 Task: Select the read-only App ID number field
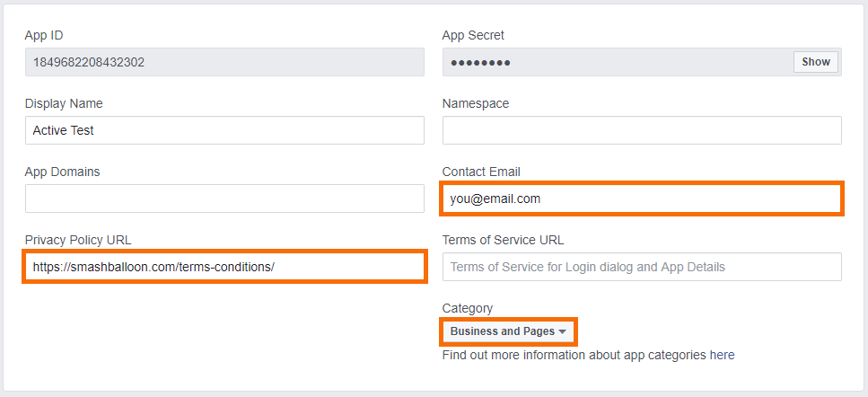click(224, 62)
